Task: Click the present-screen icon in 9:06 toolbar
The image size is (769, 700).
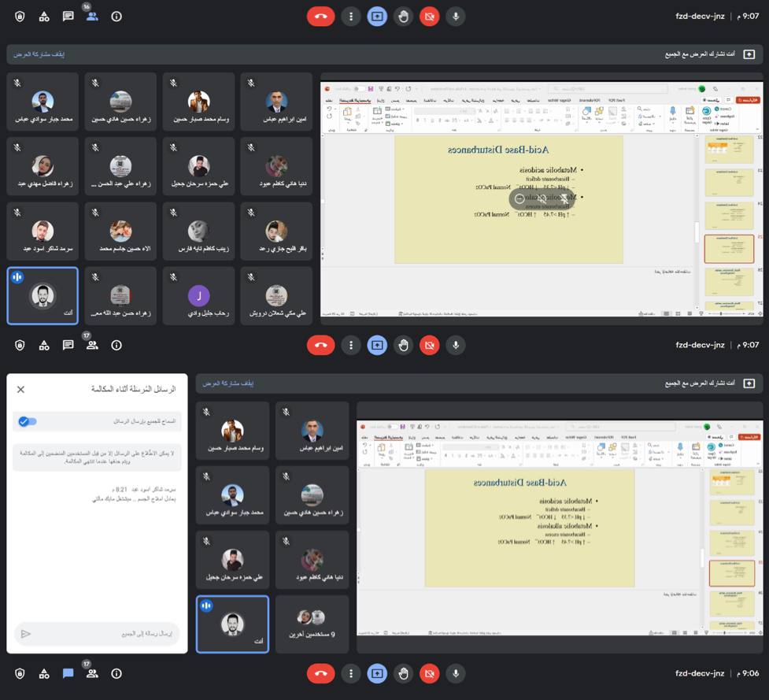Action: [377, 673]
